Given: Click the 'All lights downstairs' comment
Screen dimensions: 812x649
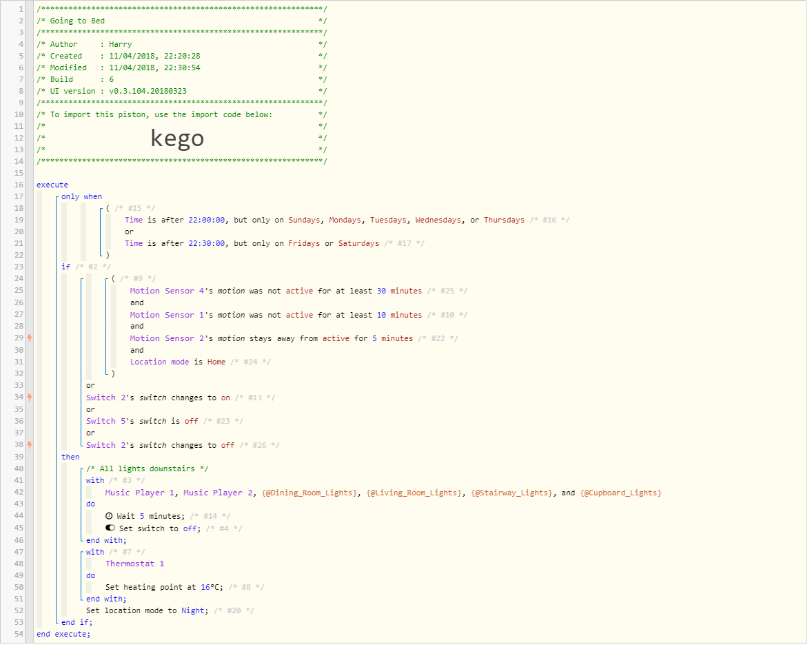Looking at the screenshot, I should (147, 471).
